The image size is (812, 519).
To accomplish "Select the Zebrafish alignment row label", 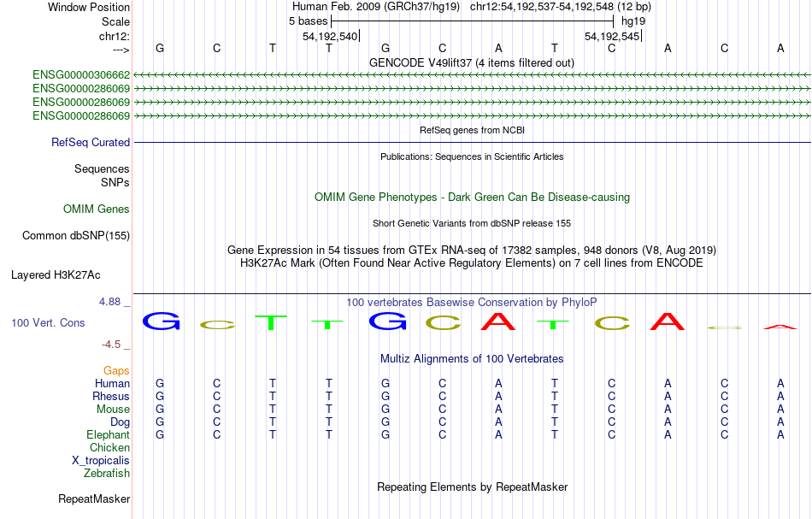I will point(107,473).
